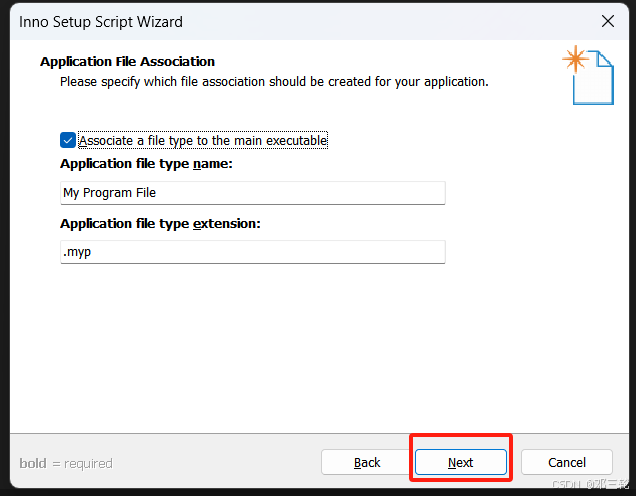Click the 'Application file type extension:' label

pos(160,224)
